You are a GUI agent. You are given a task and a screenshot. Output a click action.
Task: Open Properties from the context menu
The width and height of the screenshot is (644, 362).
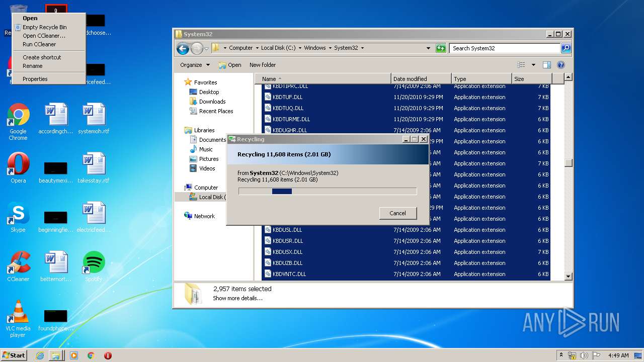pyautogui.click(x=49, y=79)
